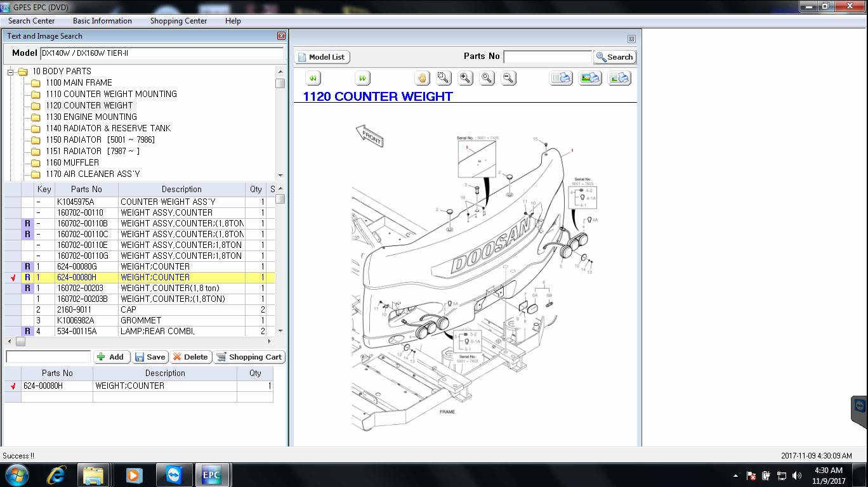
Task: Select 1110 COUNTER WEIGHT MOUNTING in tree
Action: click(111, 94)
